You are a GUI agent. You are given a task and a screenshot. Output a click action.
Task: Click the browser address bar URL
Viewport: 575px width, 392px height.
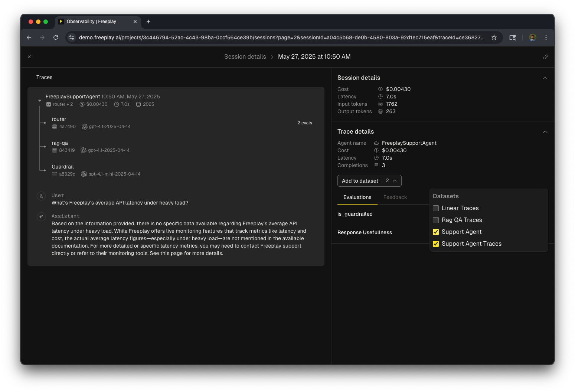[282, 37]
